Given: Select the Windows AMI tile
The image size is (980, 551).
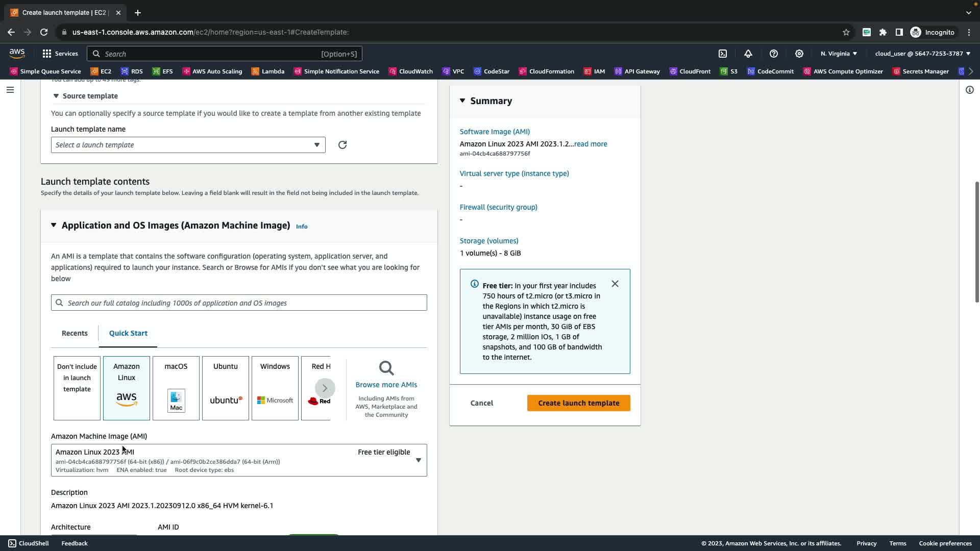Looking at the screenshot, I should (275, 388).
